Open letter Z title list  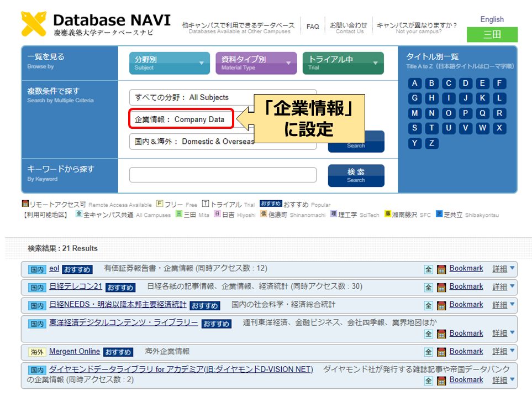coord(431,143)
